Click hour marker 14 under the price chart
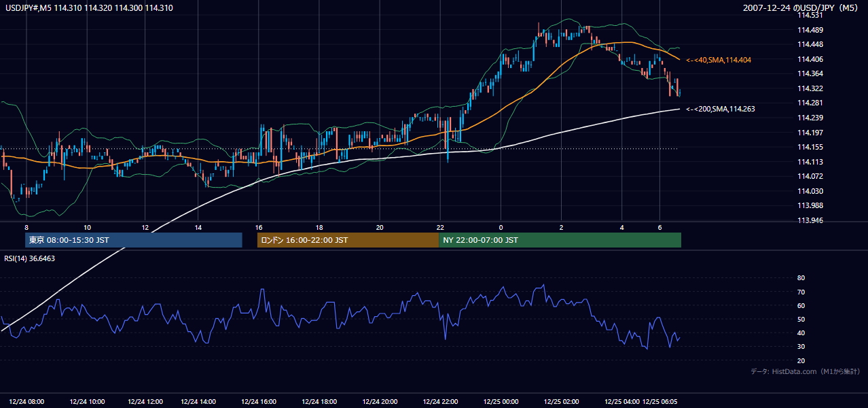Screen dimensions: 868x408 (198, 227)
